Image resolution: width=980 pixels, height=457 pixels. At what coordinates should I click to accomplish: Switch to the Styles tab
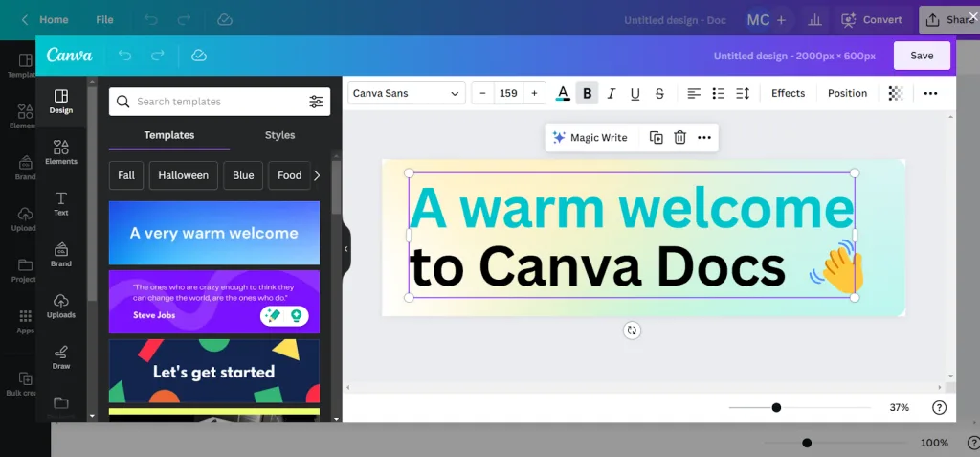279,135
